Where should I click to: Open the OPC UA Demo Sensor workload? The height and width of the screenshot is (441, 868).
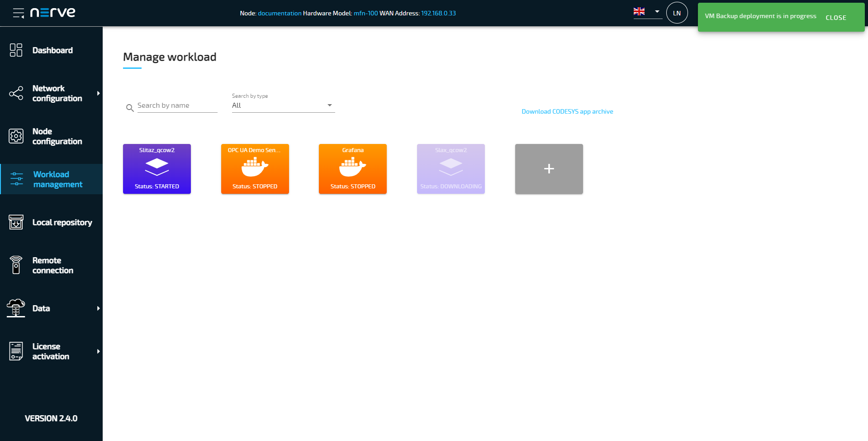[255, 168]
